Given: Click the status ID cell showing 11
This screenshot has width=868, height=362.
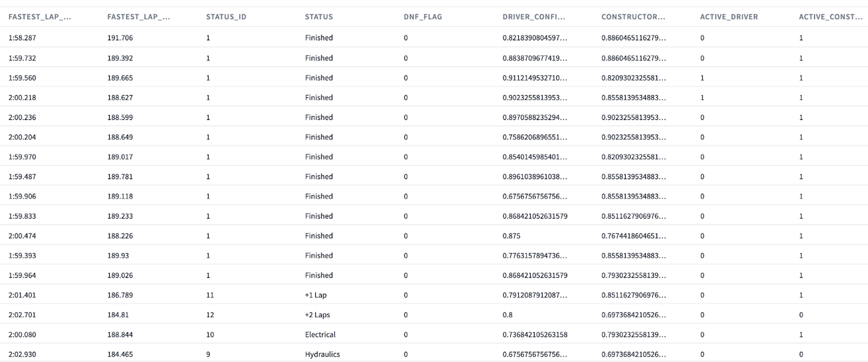Looking at the screenshot, I should [x=210, y=295].
